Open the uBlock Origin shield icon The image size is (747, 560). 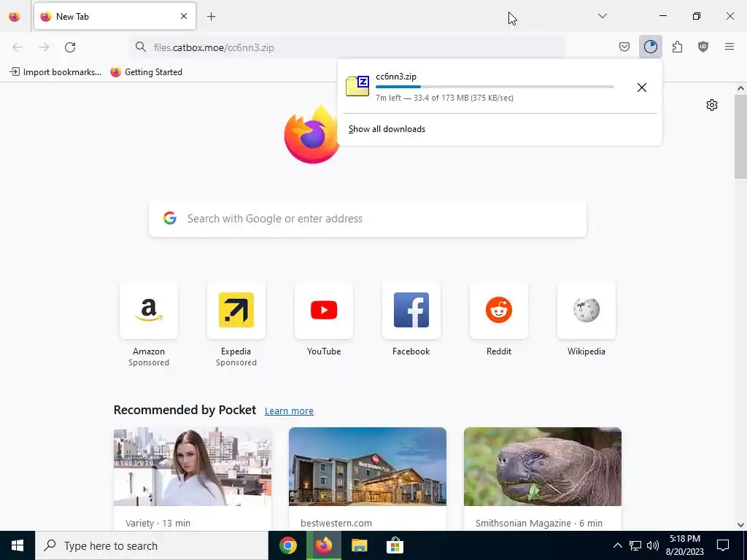[703, 47]
